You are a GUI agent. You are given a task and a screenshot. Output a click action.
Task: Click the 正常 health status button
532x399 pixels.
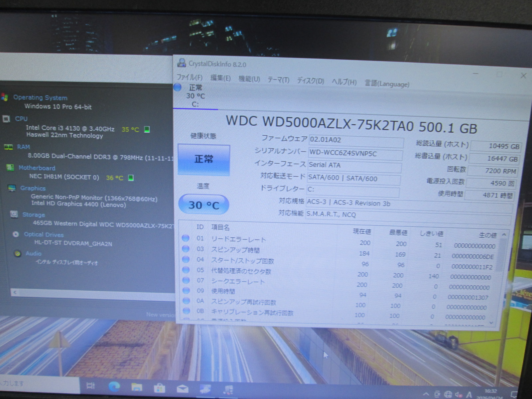click(203, 159)
